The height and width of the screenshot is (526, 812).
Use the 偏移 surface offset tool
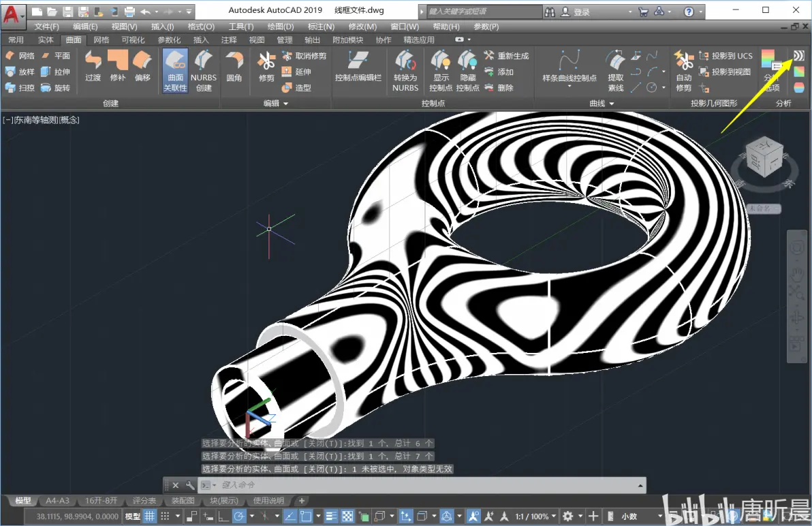point(142,65)
